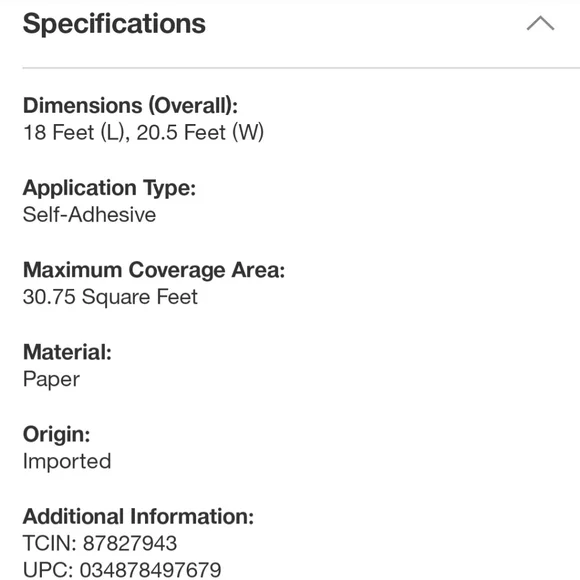Click the Dimensions (Overall) label
The height and width of the screenshot is (580, 580).
tap(130, 105)
